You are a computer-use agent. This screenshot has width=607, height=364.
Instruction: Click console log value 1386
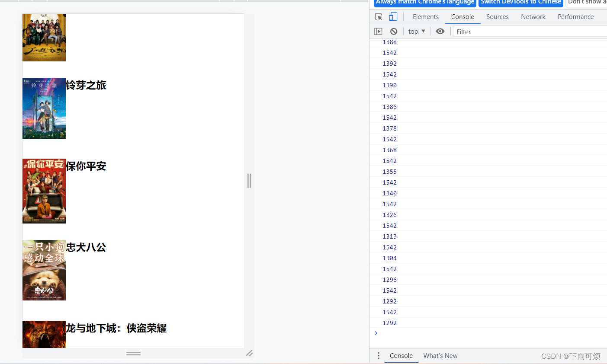(389, 107)
